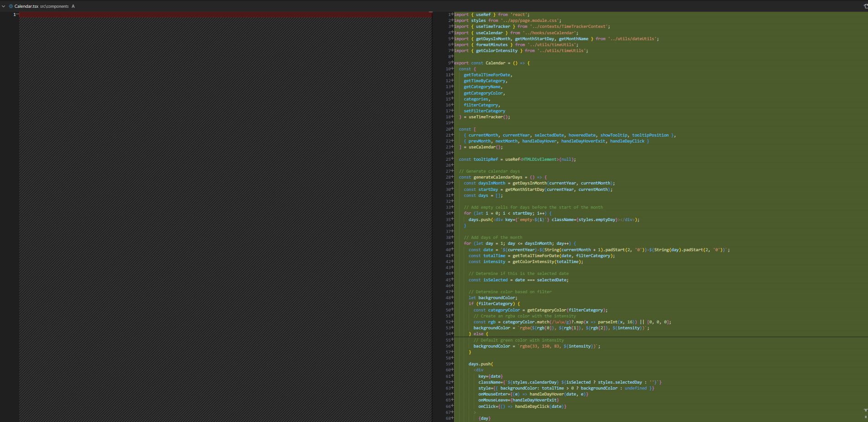Screen dimensions: 868x422
Task: Click 'setFilterCategory' on line 17
Action: [x=485, y=111]
